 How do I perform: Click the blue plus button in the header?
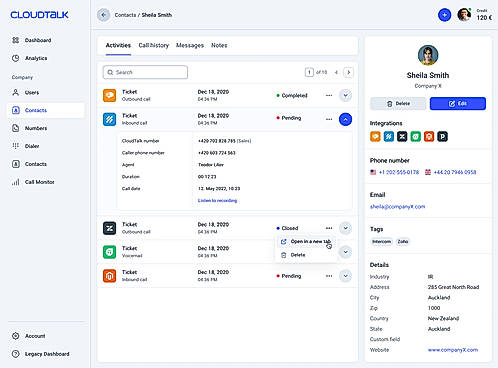[444, 15]
